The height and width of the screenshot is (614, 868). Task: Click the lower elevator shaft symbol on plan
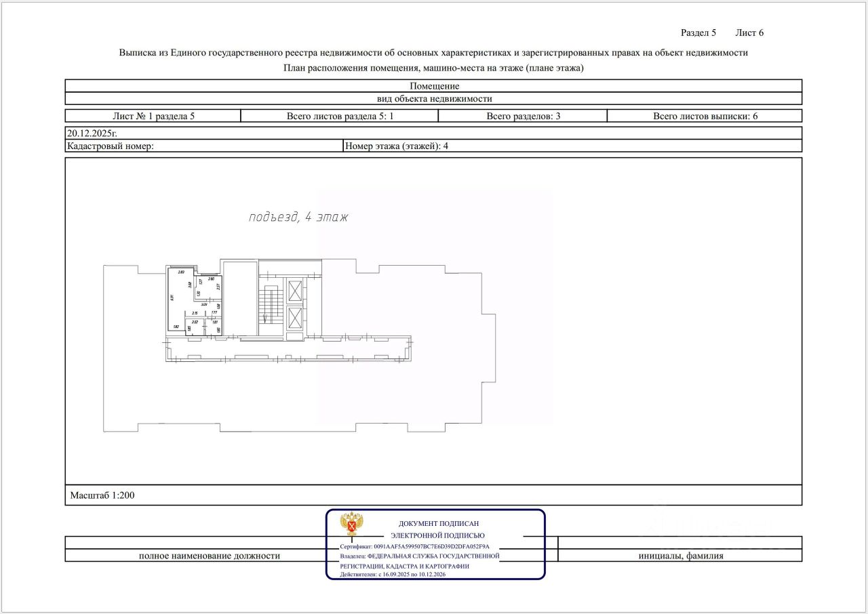[296, 318]
